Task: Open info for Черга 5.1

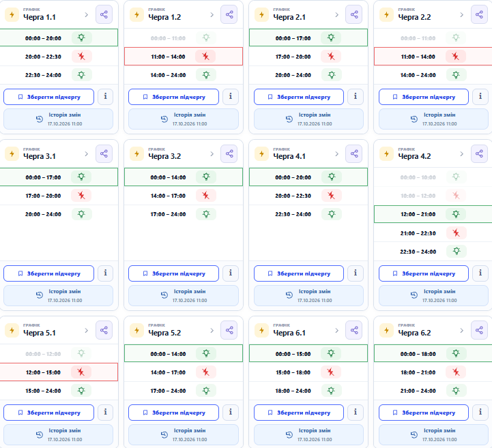Action: (105, 413)
